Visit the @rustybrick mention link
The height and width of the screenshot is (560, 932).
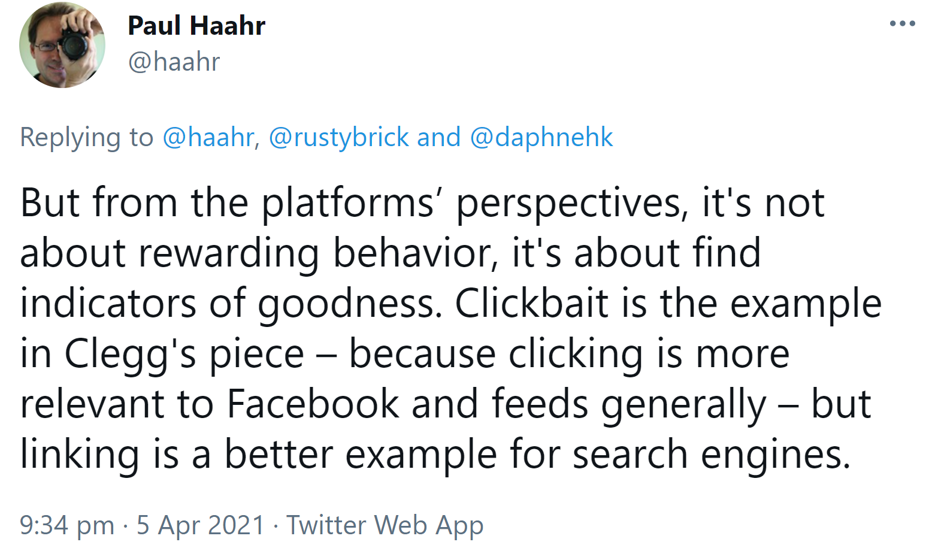[x=339, y=137]
